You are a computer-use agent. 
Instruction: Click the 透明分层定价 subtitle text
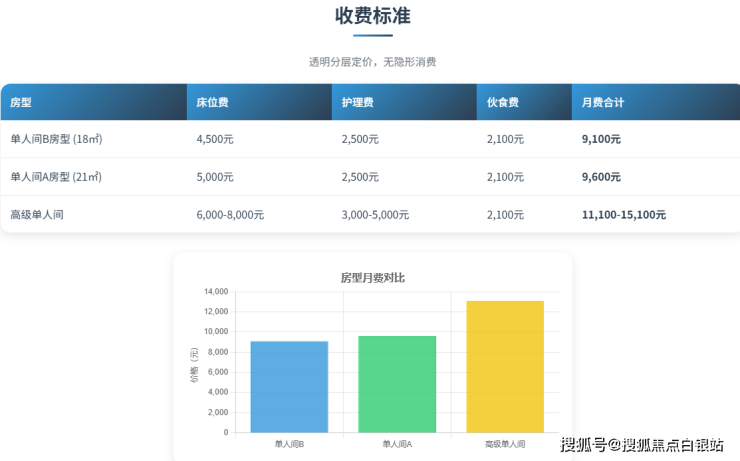(x=372, y=62)
